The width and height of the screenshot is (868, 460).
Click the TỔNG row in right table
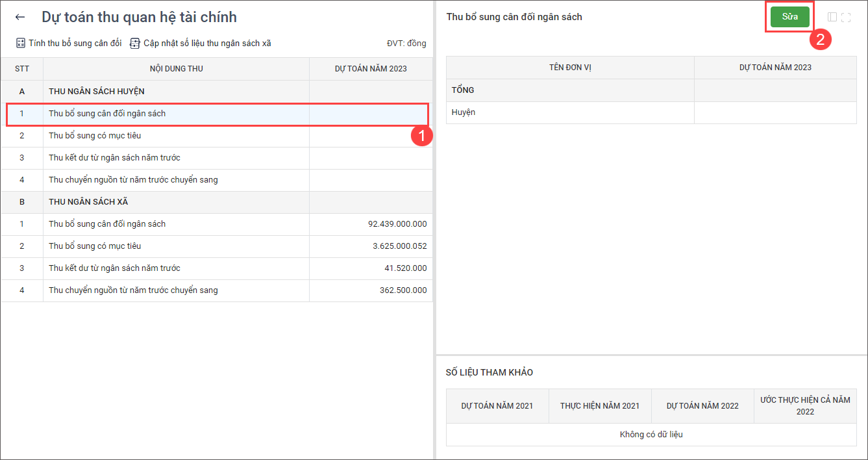463,90
